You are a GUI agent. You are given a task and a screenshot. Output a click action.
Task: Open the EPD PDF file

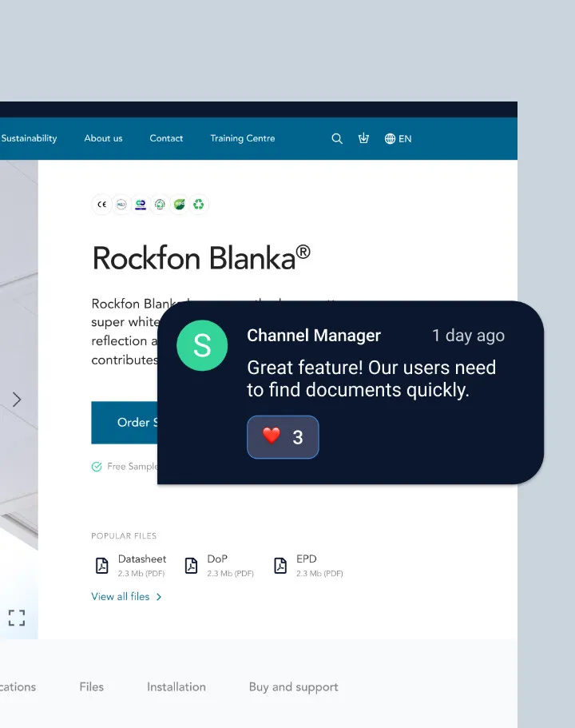(x=308, y=566)
